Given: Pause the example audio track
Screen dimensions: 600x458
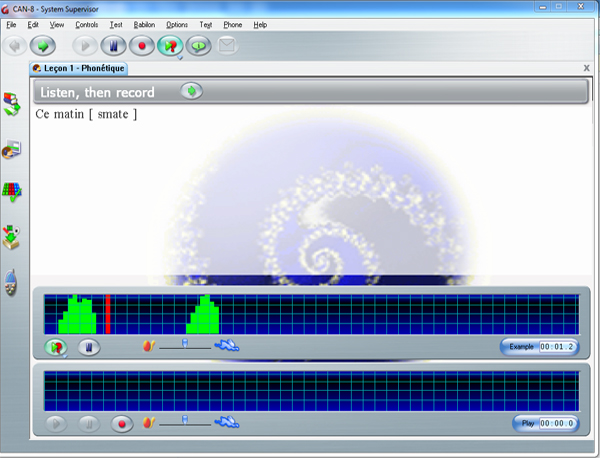Looking at the screenshot, I should pos(89,347).
